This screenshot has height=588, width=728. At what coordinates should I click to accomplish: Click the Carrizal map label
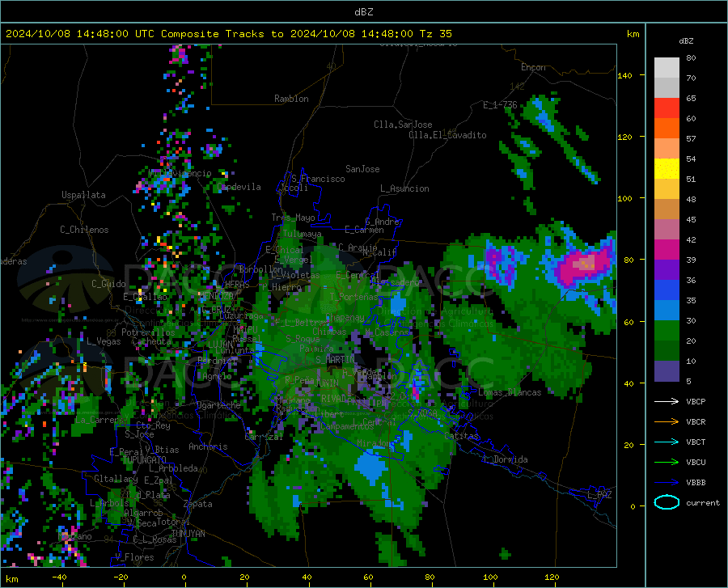[264, 437]
